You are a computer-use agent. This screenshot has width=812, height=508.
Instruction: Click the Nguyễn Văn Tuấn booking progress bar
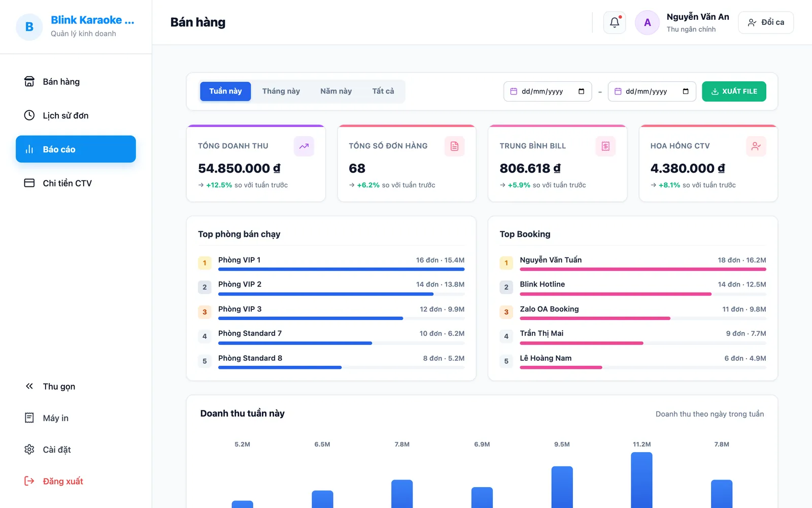643,269
